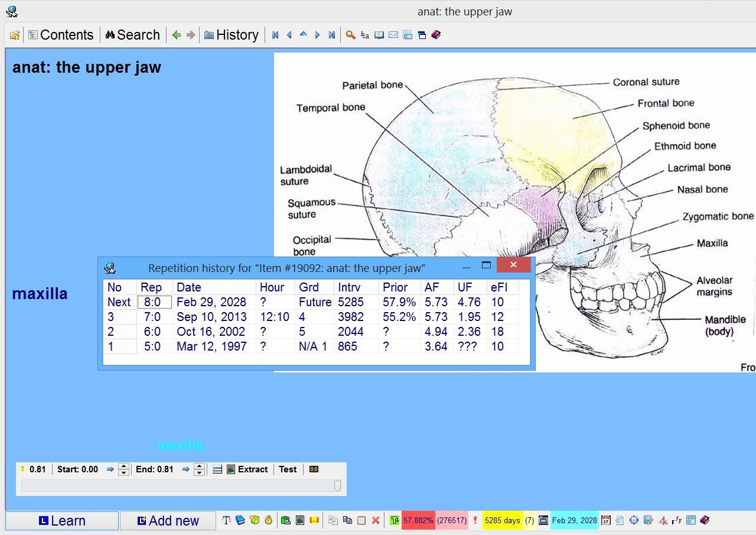Image resolution: width=756 pixels, height=535 pixels.
Task: Open the Contents menu
Action: (x=61, y=35)
